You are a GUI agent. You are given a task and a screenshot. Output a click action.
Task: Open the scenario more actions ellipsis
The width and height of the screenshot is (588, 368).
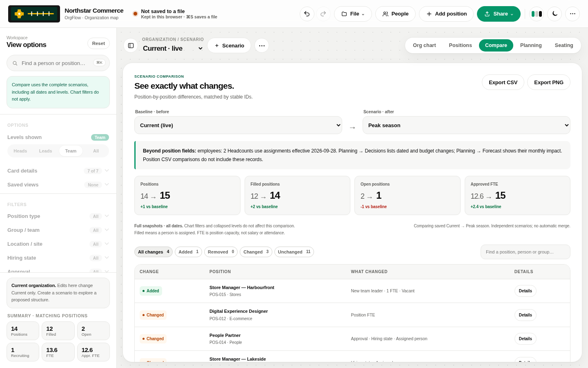pos(262,45)
